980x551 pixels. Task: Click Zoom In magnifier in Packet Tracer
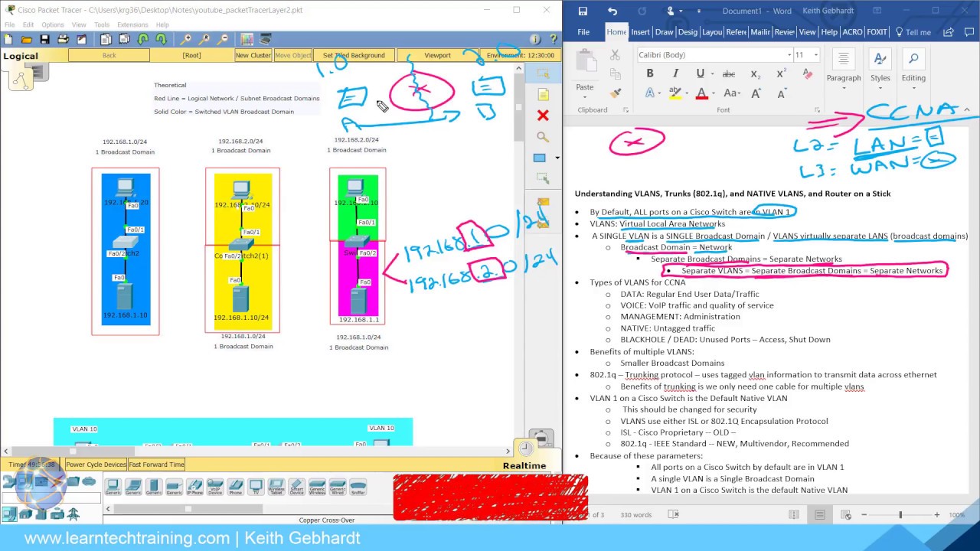pos(186,39)
